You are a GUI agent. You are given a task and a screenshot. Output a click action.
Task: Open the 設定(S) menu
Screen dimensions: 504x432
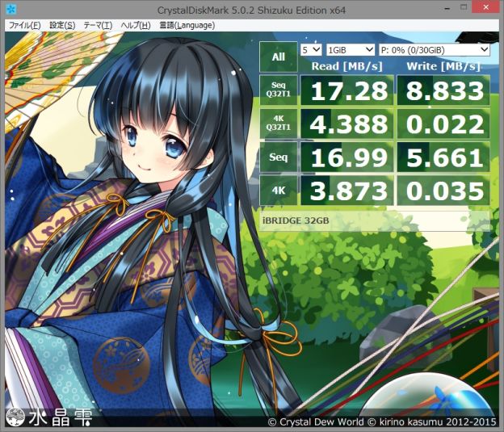(62, 25)
